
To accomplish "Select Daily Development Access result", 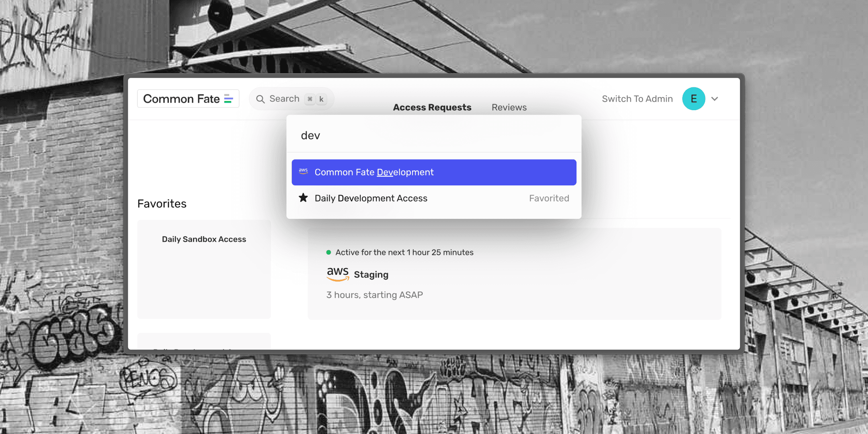I will coord(434,198).
